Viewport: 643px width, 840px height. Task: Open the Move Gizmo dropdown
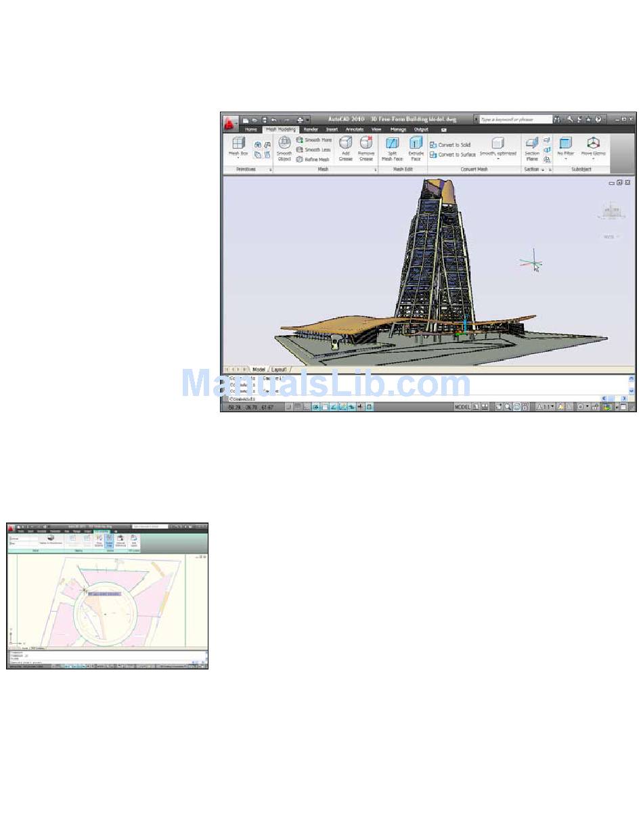click(x=593, y=159)
